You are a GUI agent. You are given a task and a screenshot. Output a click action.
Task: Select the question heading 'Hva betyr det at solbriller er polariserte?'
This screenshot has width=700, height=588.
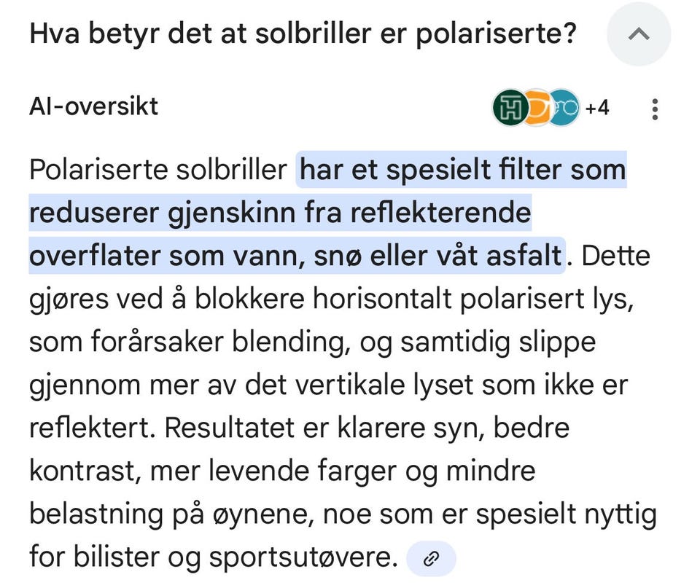point(303,34)
